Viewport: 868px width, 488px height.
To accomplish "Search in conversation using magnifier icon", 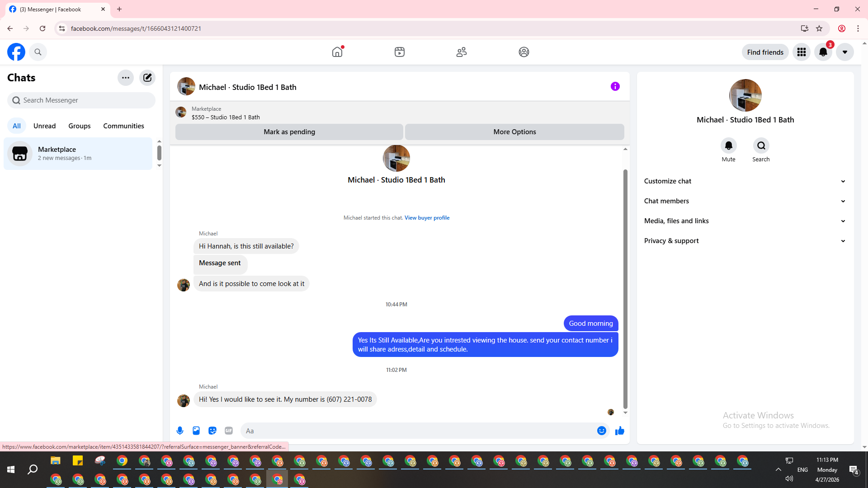I will pos(761,145).
